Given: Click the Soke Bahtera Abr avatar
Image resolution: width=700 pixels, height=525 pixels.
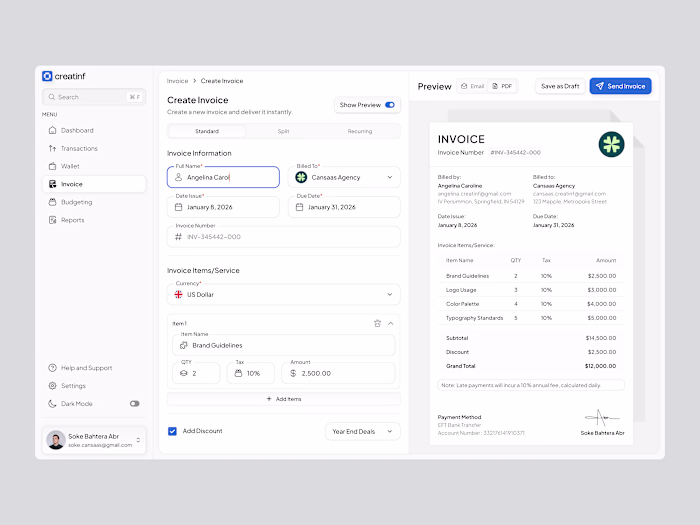Looking at the screenshot, I should point(56,440).
